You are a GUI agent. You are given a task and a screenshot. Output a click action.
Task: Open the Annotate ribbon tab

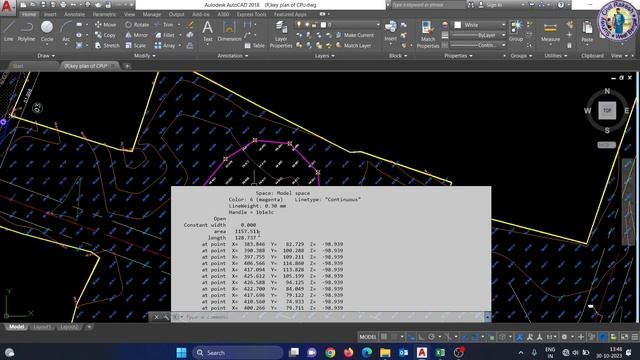(x=74, y=14)
